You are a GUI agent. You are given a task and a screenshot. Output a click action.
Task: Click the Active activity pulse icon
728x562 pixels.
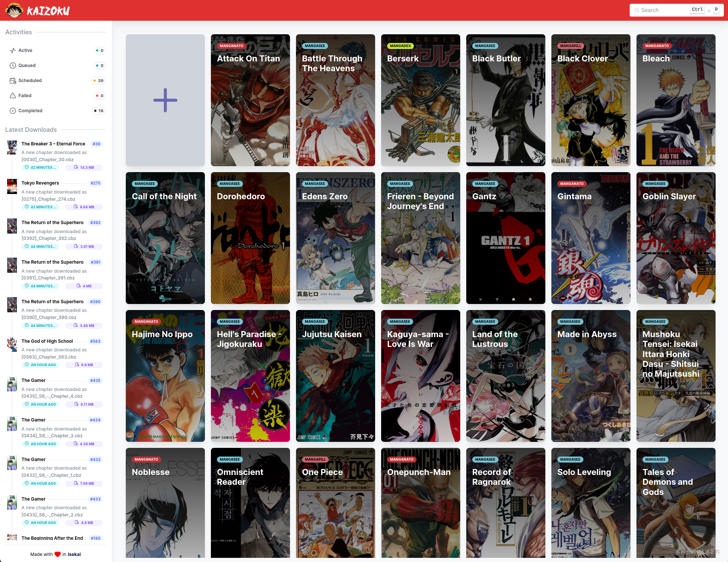click(x=13, y=50)
